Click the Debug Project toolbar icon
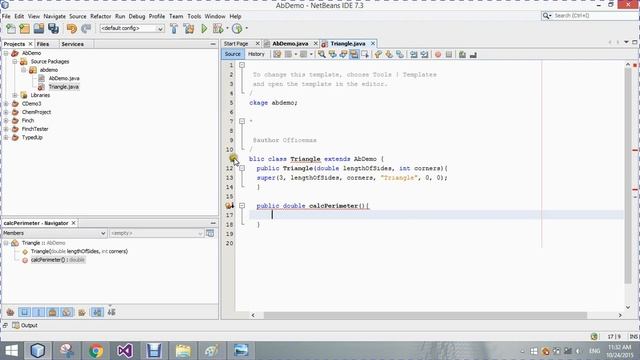The width and height of the screenshot is (640, 360). pos(218,29)
